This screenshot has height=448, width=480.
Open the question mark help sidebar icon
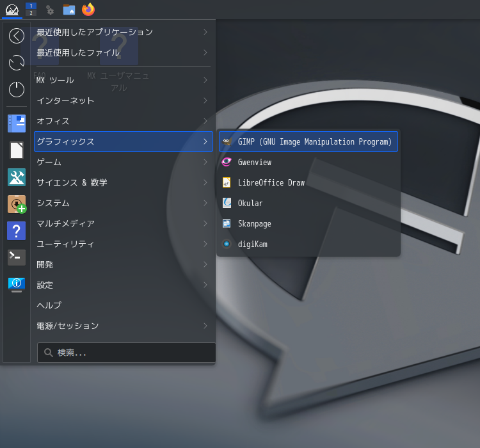point(17,230)
